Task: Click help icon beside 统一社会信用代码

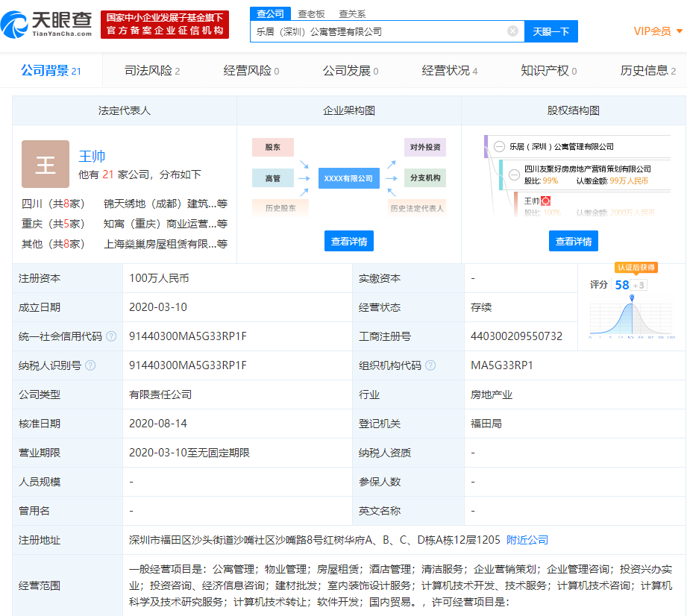Action: [111, 336]
